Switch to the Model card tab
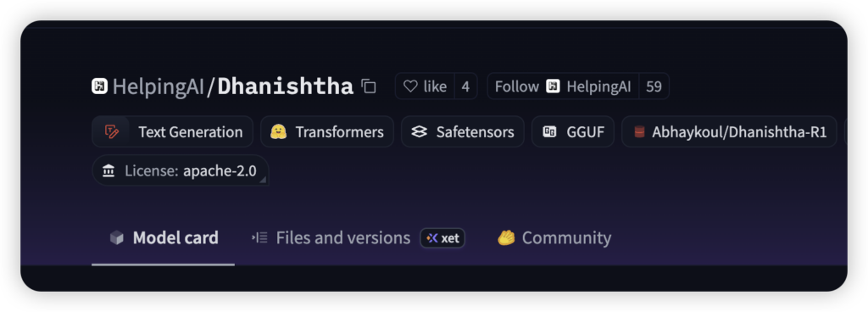This screenshot has height=312, width=868. click(164, 238)
